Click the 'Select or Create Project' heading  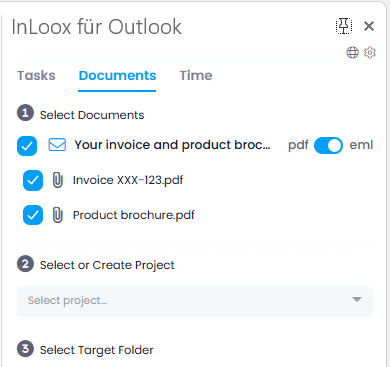[x=107, y=265]
